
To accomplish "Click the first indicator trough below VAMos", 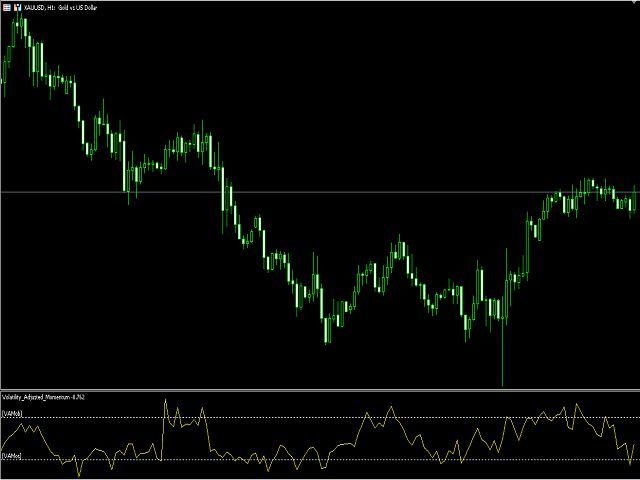I will 77,474.
